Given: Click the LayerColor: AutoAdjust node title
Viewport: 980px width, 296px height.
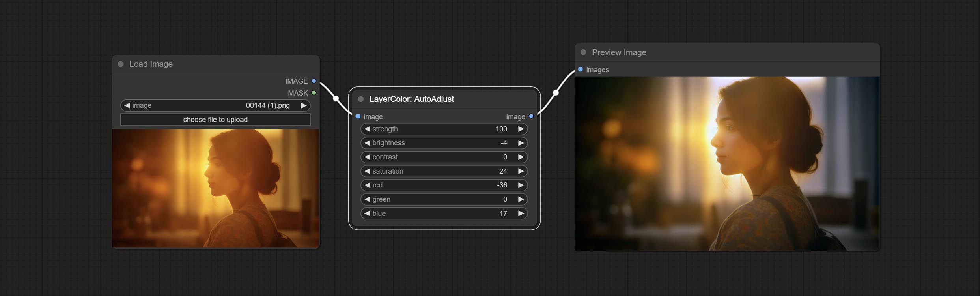Looking at the screenshot, I should (x=412, y=99).
